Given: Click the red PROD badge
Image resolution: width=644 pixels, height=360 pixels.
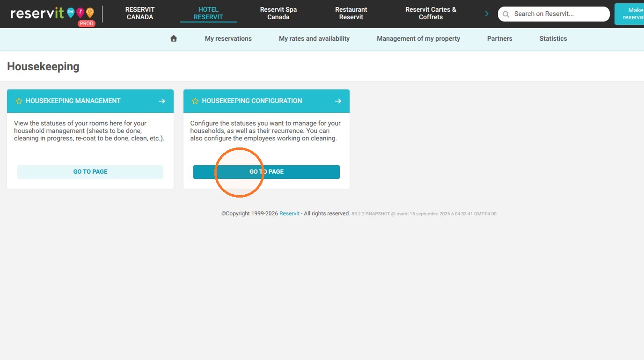Looking at the screenshot, I should pyautogui.click(x=87, y=23).
